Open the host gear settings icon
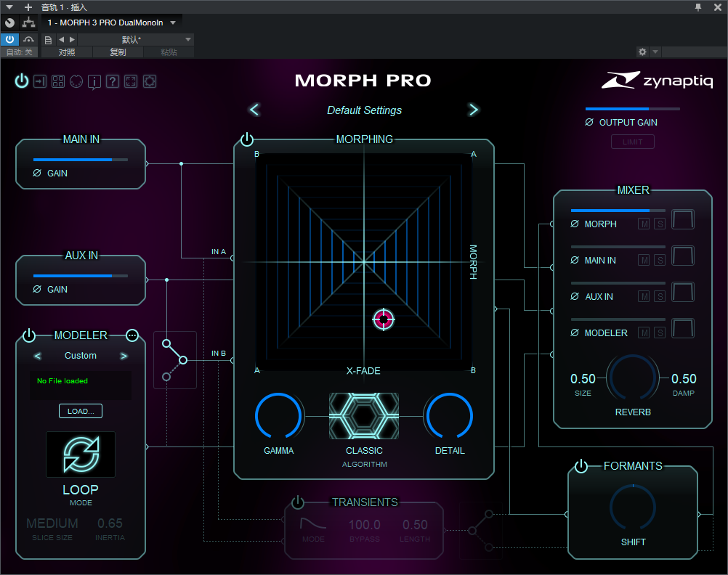728x575 pixels. point(642,52)
